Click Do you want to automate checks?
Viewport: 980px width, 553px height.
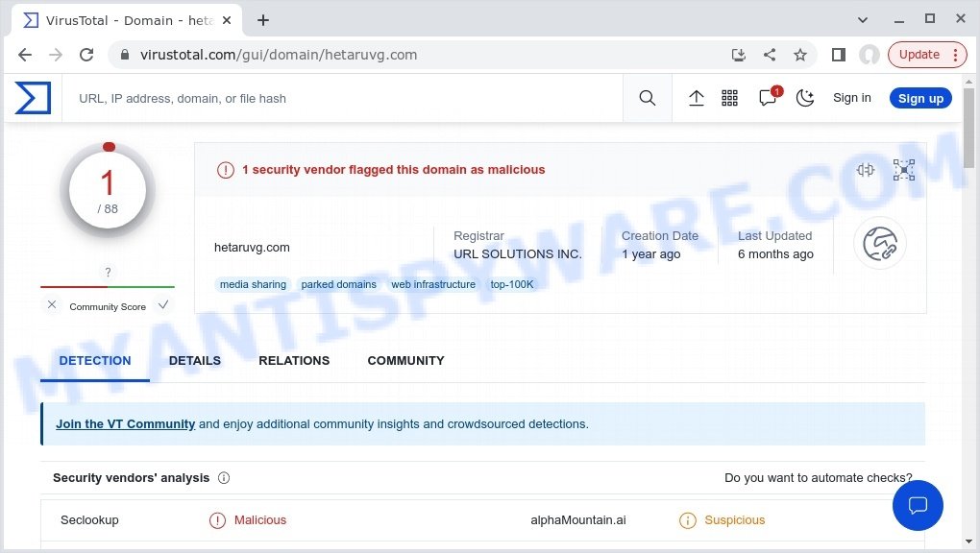click(x=819, y=478)
